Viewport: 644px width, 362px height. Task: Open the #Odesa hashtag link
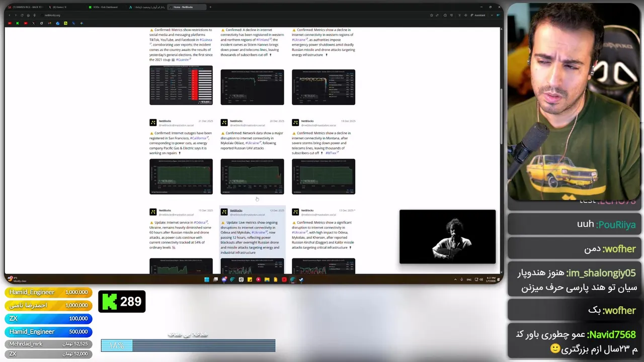click(200, 223)
